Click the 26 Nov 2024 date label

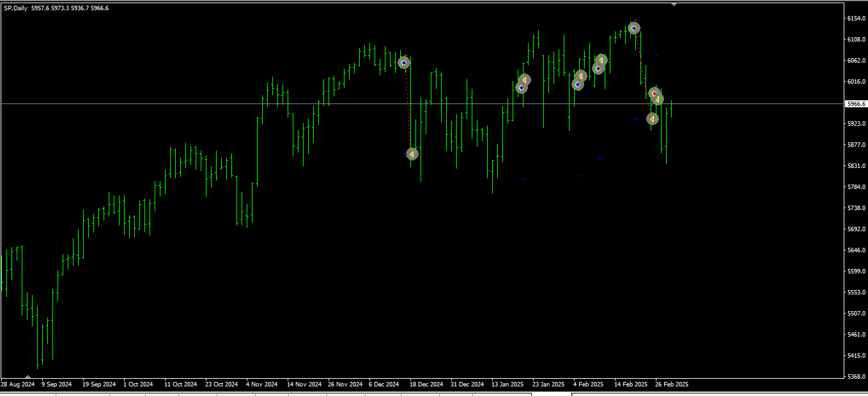pyautogui.click(x=345, y=385)
